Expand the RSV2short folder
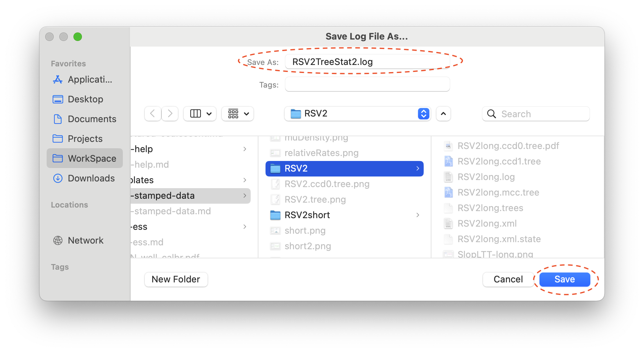The image size is (644, 353). point(344,215)
